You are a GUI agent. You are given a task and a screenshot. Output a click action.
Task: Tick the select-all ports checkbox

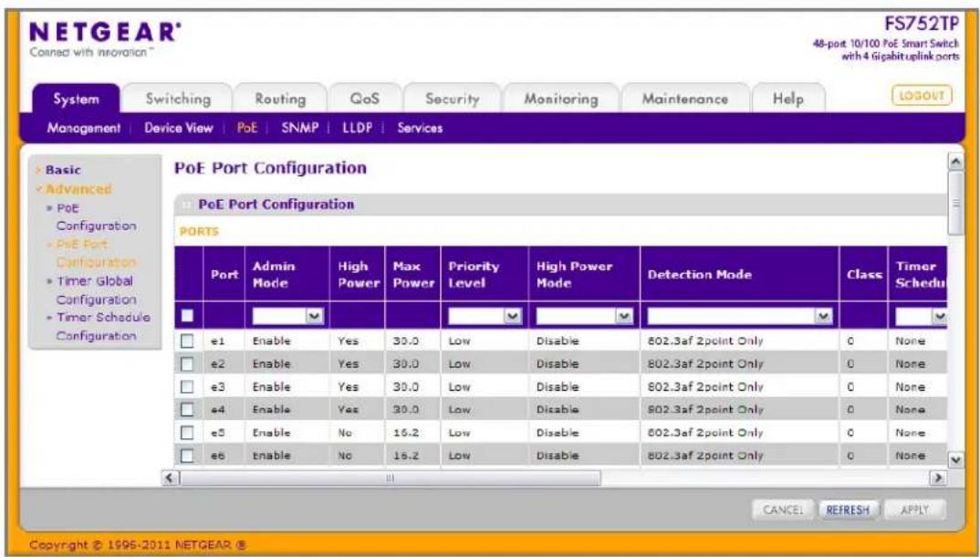187,316
